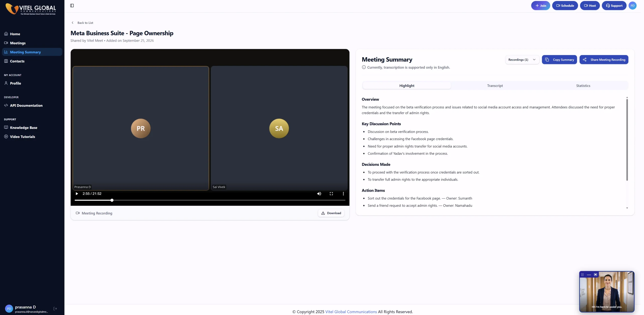Viewport: 644px width, 315px height.
Task: Expand the assistant video widget
Action: tap(595, 274)
